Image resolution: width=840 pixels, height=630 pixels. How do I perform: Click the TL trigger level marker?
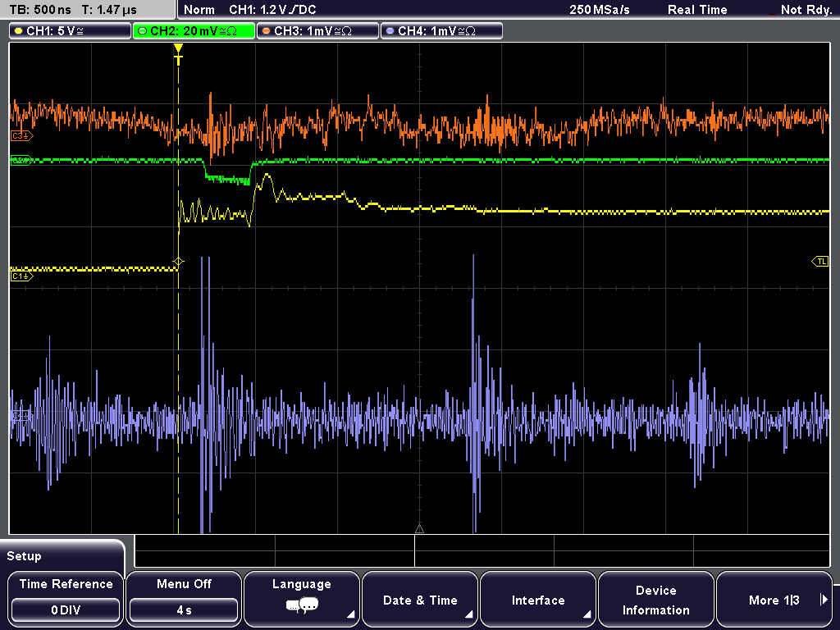click(x=820, y=262)
